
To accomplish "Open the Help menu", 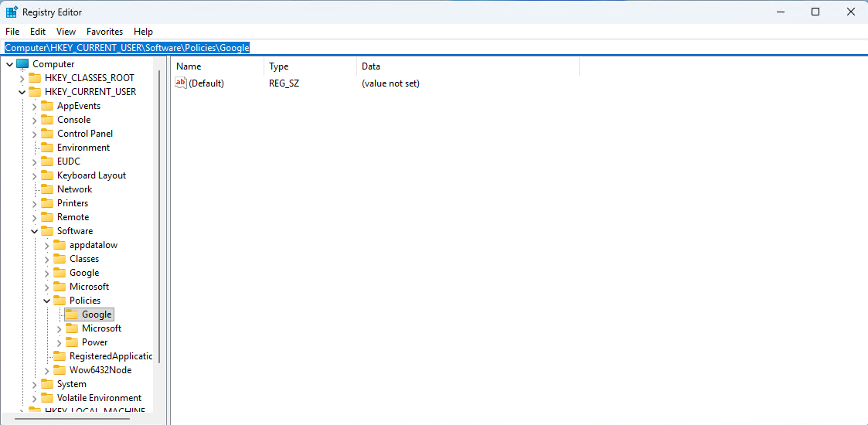I will tap(143, 32).
